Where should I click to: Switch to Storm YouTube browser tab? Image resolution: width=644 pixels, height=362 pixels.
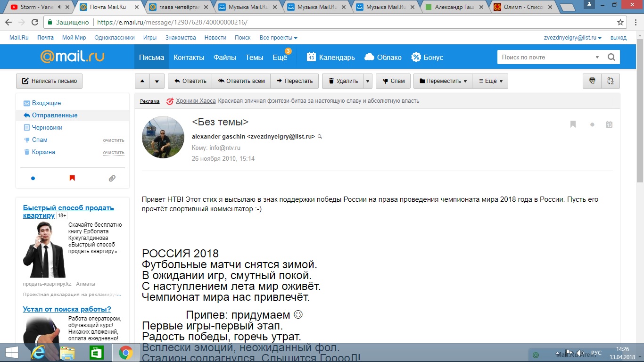pos(39,7)
